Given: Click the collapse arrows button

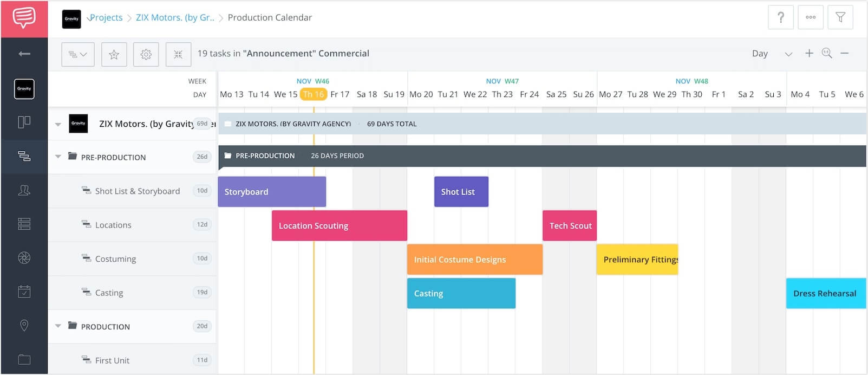Looking at the screenshot, I should (x=178, y=54).
